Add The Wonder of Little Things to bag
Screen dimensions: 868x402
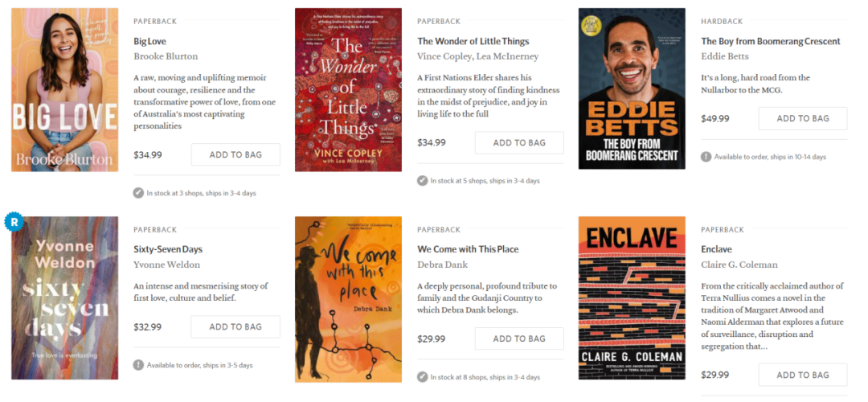point(519,143)
